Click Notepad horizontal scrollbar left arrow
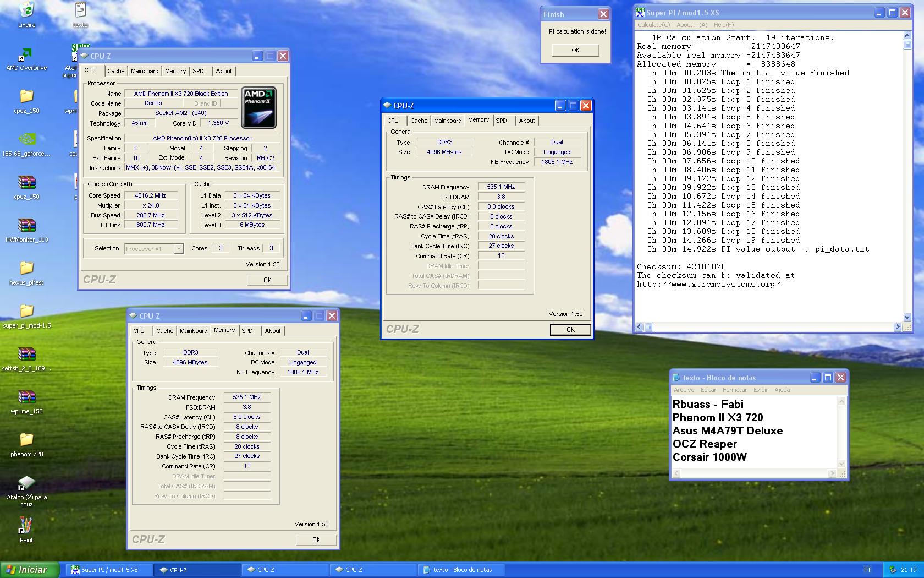The image size is (924, 578). (677, 473)
